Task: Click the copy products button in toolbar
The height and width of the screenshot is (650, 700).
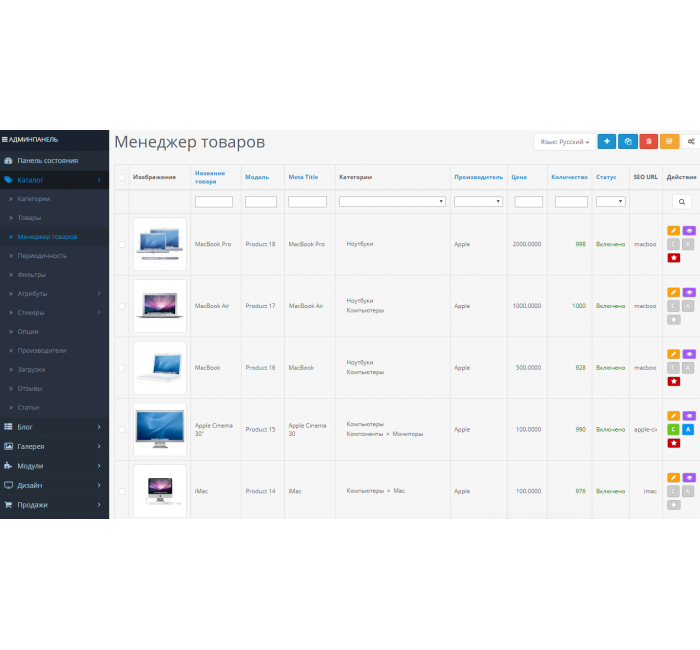Action: pos(628,142)
